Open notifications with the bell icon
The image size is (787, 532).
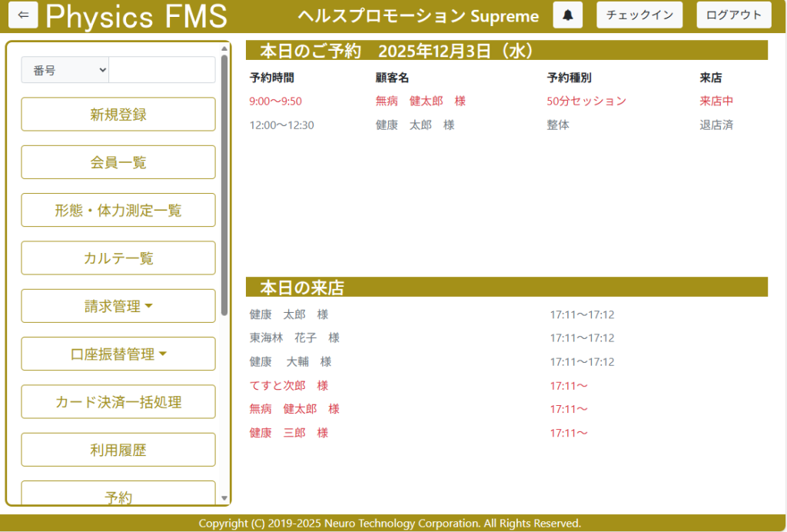pyautogui.click(x=568, y=15)
